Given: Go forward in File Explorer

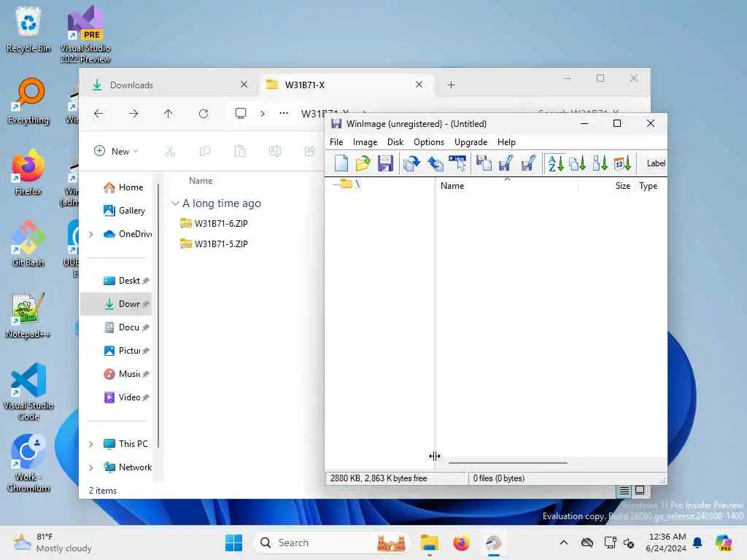Looking at the screenshot, I should [x=133, y=114].
